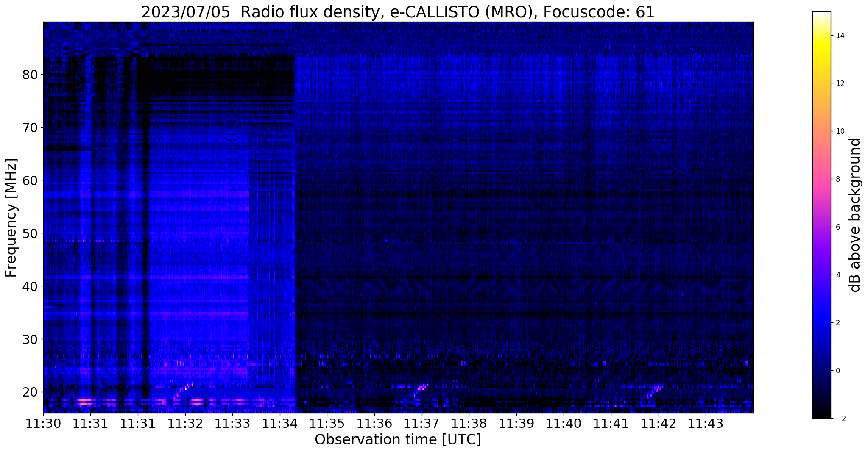
Task: Click the 12 tick on the colorbar
Action: pos(840,83)
